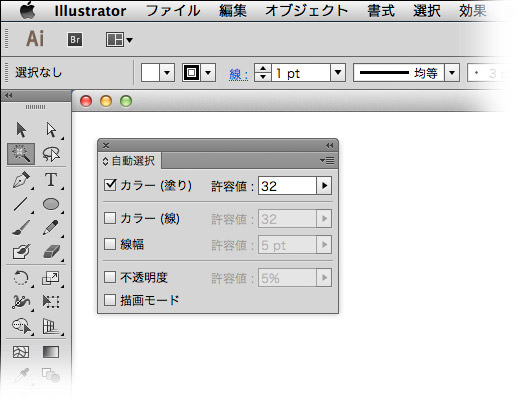Open the fill tolerance arrow next to 32
This screenshot has height=403, width=517.
click(x=324, y=186)
